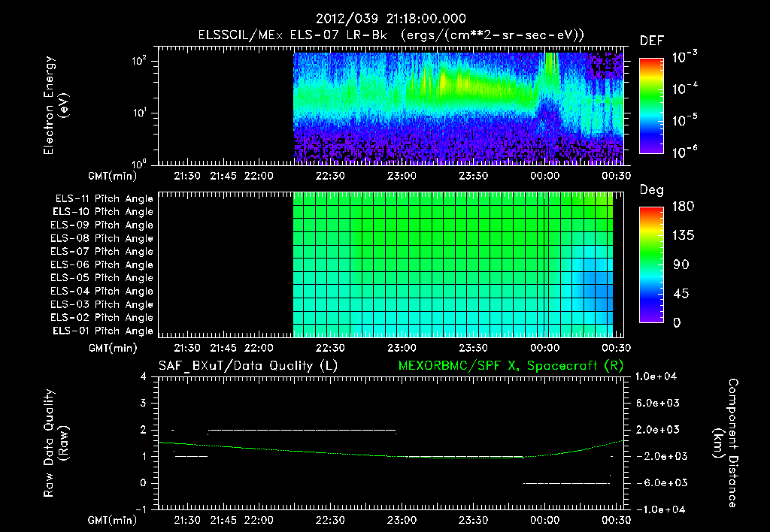Click the pitch angle grid data area
Screen dimensions: 770x532
point(453,264)
